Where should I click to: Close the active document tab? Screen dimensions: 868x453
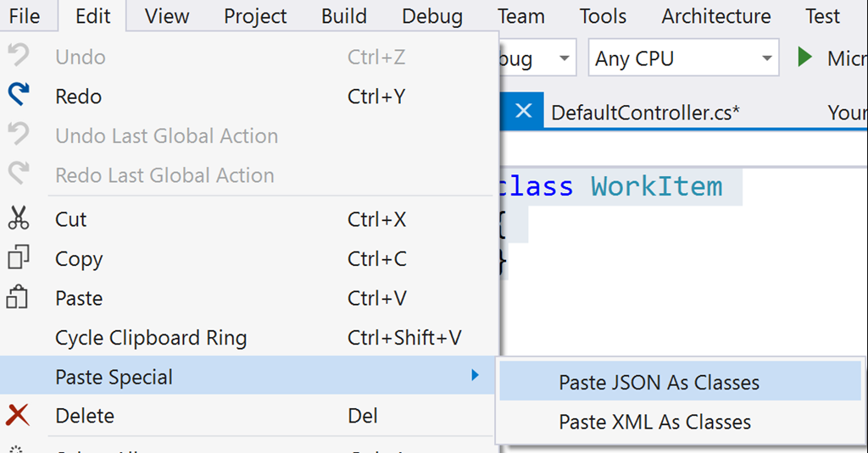523,111
